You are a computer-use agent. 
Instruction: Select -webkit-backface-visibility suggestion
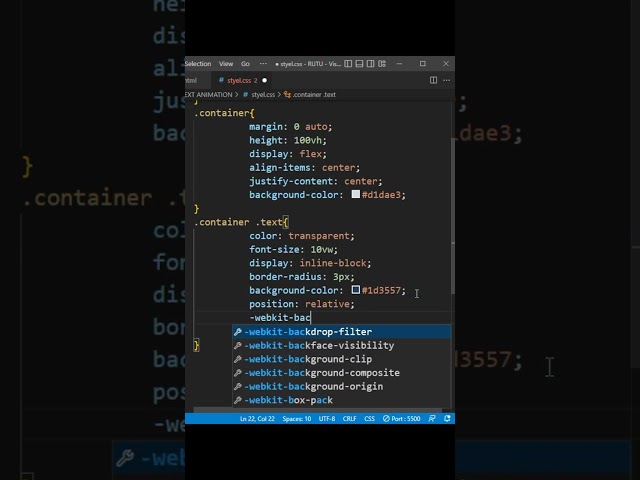click(342, 346)
